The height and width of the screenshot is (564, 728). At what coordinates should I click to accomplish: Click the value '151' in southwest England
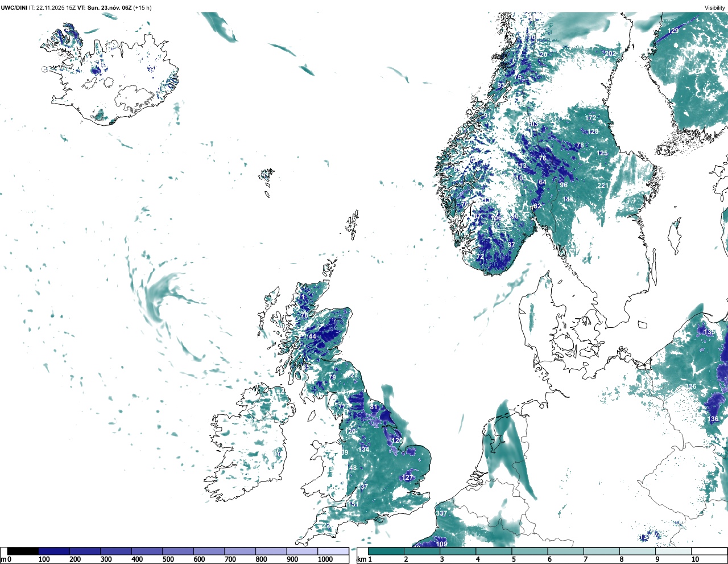tap(353, 504)
